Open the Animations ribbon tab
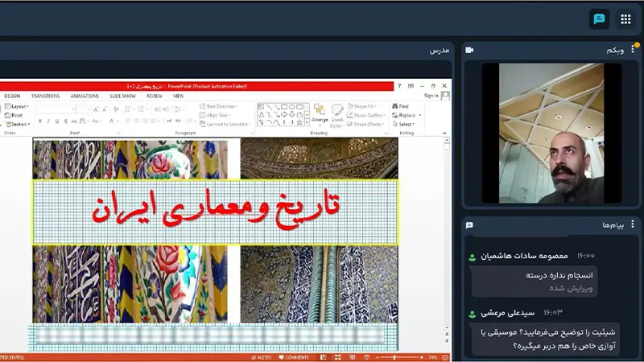 click(x=85, y=96)
